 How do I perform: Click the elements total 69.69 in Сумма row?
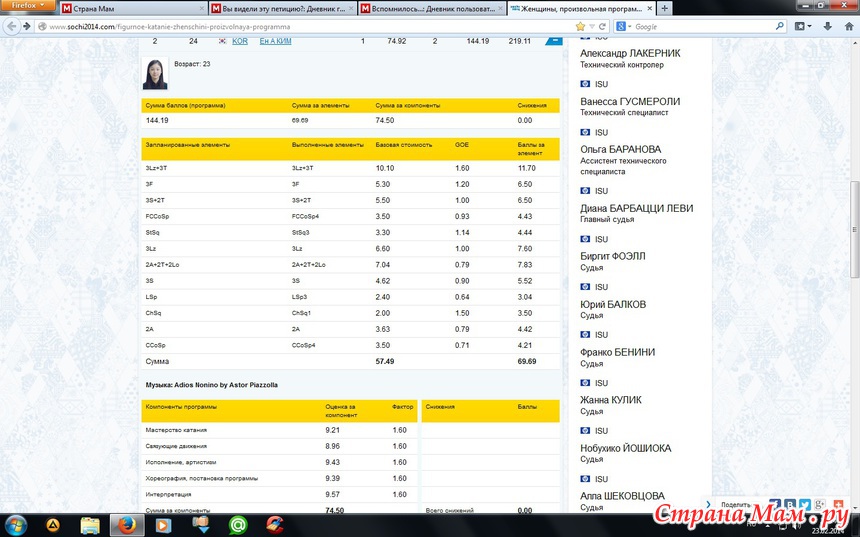(x=527, y=361)
